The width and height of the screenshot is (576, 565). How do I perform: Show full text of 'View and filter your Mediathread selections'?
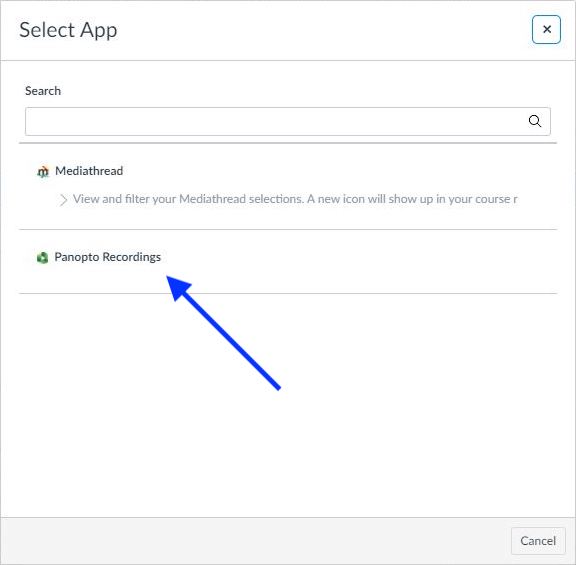[64, 200]
